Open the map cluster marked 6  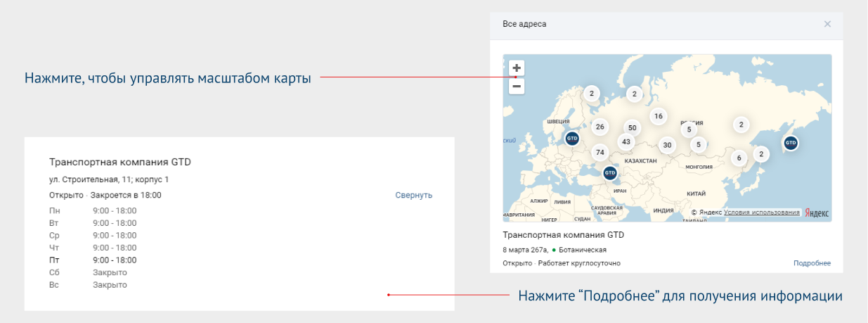pyautogui.click(x=739, y=158)
